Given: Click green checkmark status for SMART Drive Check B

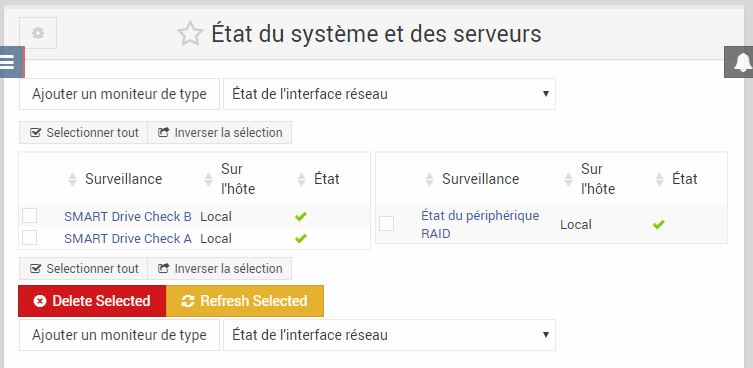Looking at the screenshot, I should (301, 217).
